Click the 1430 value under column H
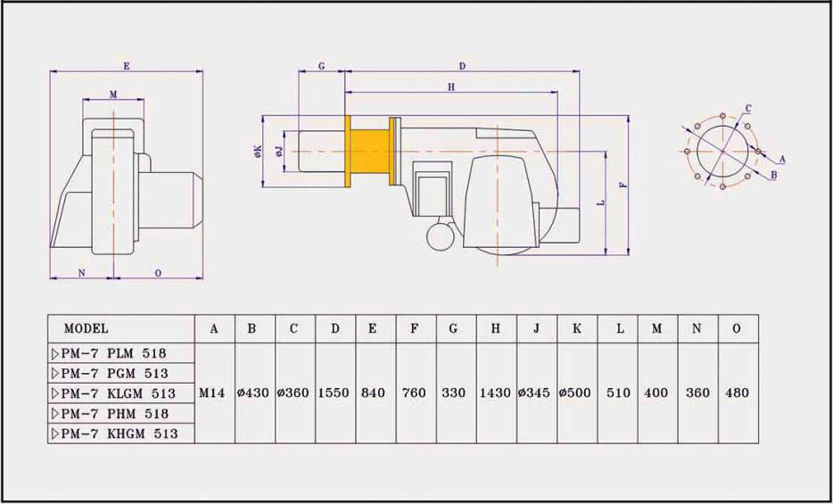Image resolution: width=833 pixels, height=504 pixels. click(x=495, y=392)
